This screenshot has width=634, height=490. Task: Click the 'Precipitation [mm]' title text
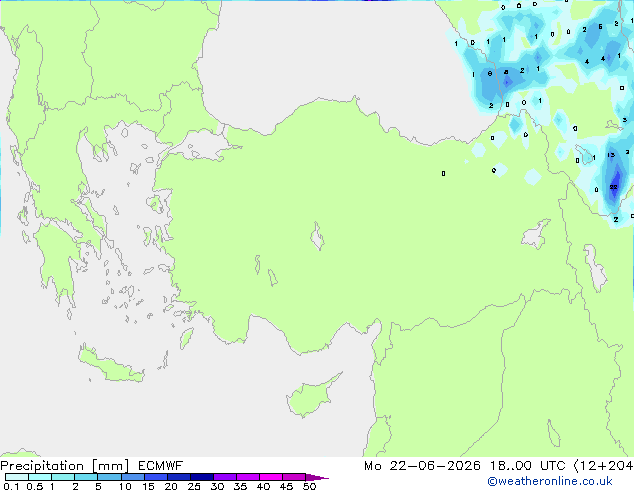65,466
